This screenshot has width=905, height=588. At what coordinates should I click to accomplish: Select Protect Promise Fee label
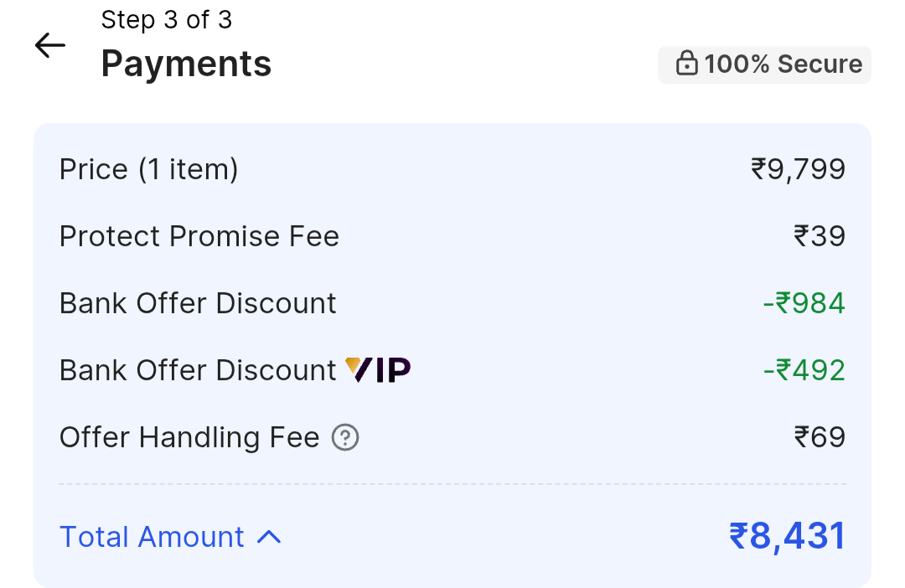pos(199,236)
